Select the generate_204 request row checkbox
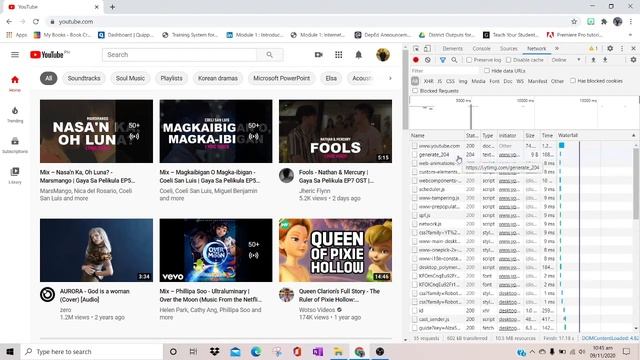This screenshot has height=360, width=640. pyautogui.click(x=415, y=154)
